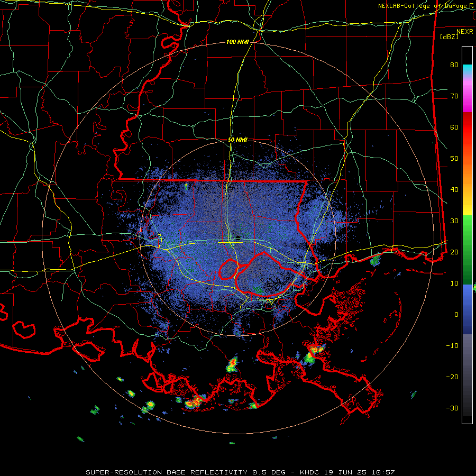The image size is (476, 476).
Task: Click the black radar site marker at center
Action: click(x=238, y=237)
